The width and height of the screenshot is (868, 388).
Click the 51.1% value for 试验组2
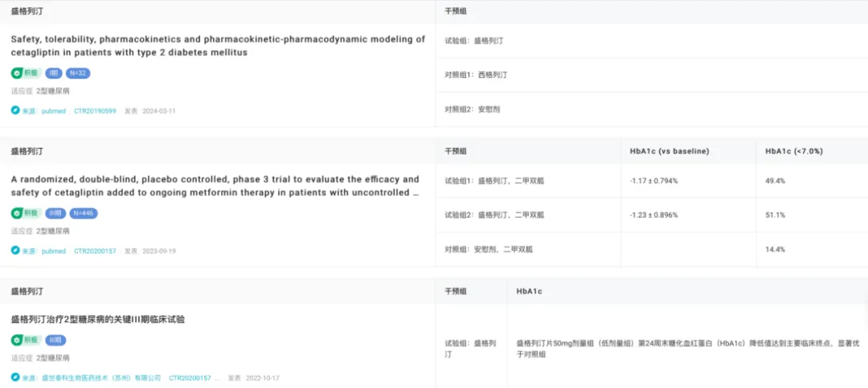click(x=775, y=215)
